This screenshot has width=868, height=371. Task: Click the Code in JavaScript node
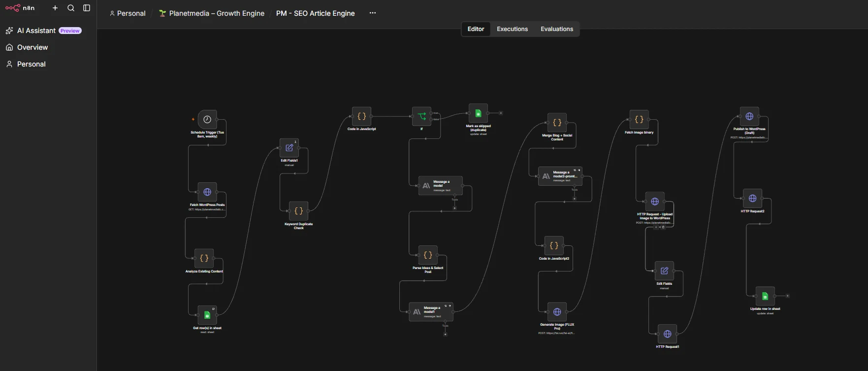pyautogui.click(x=362, y=117)
